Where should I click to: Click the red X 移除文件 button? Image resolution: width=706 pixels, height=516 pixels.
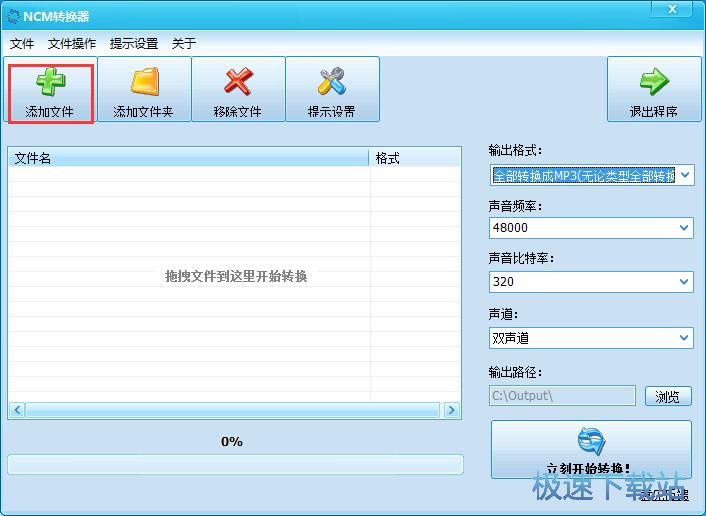pos(238,89)
